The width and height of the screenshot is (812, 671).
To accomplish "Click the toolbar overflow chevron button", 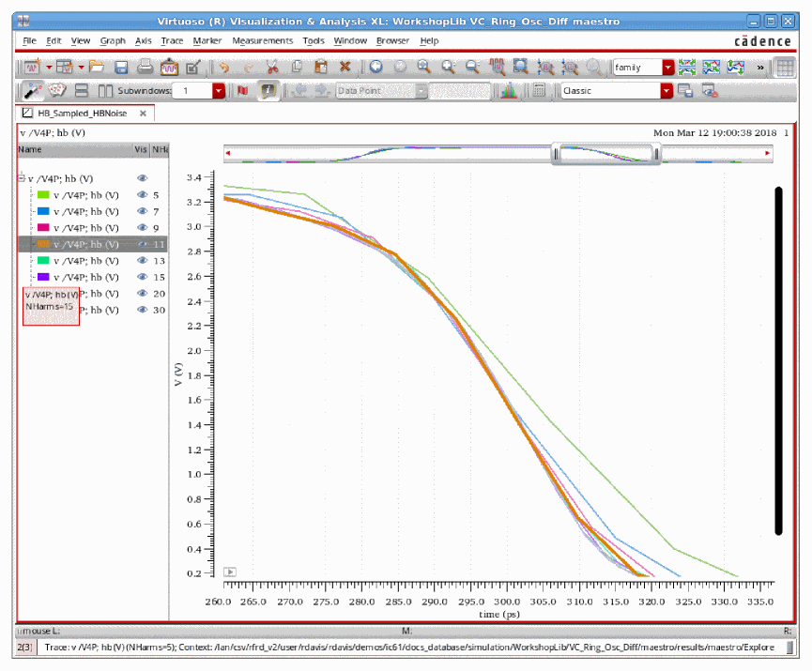I will pyautogui.click(x=760, y=68).
